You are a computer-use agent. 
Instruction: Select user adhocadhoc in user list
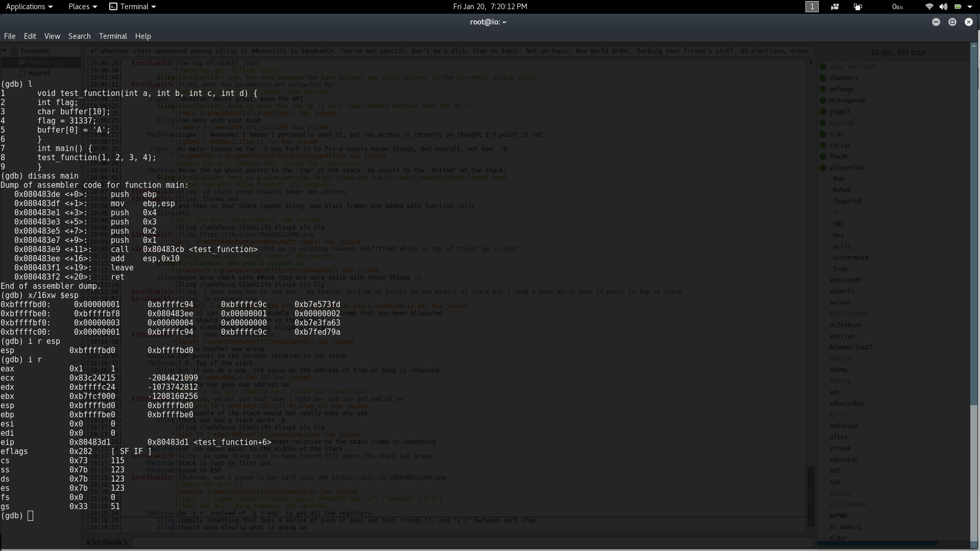point(847,404)
